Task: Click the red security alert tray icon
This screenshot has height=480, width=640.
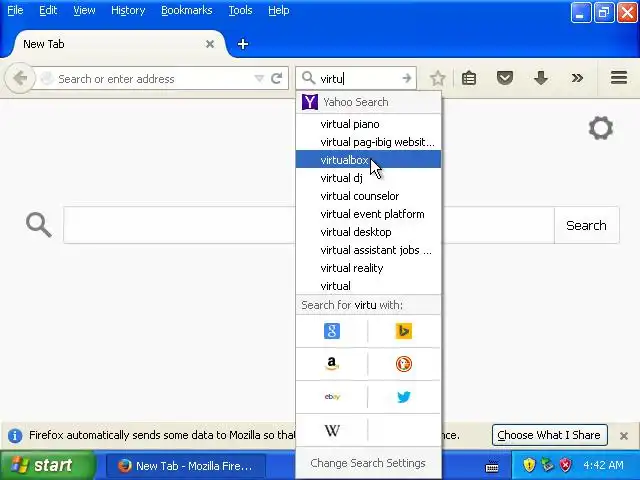Action: [x=566, y=464]
